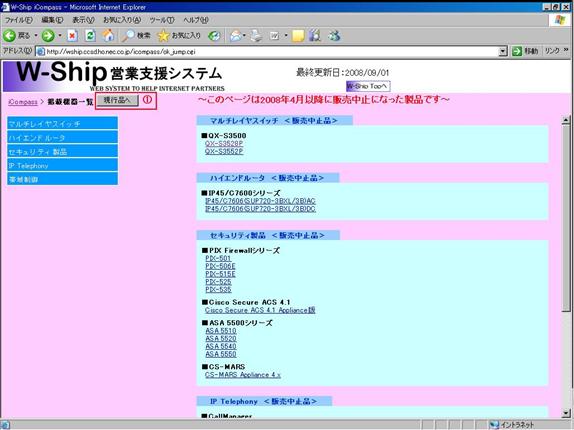Click the W-Ship Topへ button
This screenshot has width=574, height=430.
pos(368,86)
